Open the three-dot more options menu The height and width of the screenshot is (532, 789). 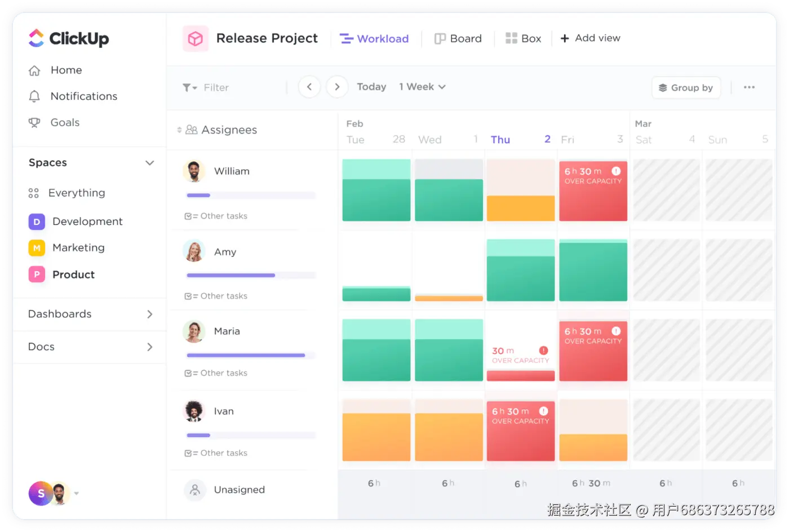click(749, 87)
